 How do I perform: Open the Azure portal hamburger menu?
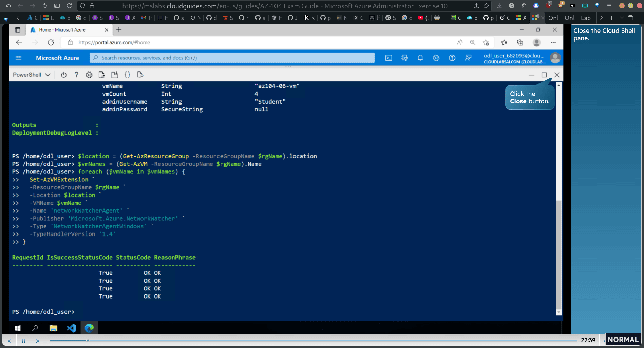[19, 58]
